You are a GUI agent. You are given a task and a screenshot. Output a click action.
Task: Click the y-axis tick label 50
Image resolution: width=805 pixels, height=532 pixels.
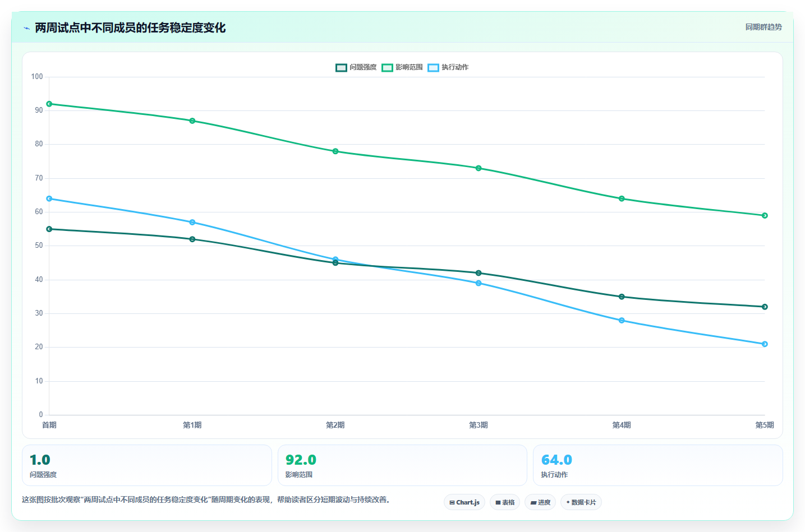(x=39, y=246)
